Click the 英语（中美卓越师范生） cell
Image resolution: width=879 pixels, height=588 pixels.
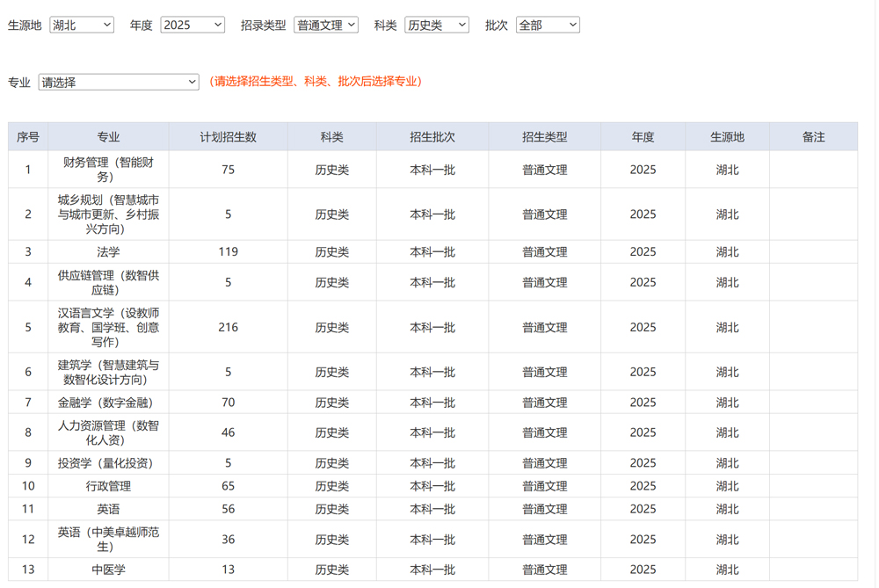(x=108, y=540)
